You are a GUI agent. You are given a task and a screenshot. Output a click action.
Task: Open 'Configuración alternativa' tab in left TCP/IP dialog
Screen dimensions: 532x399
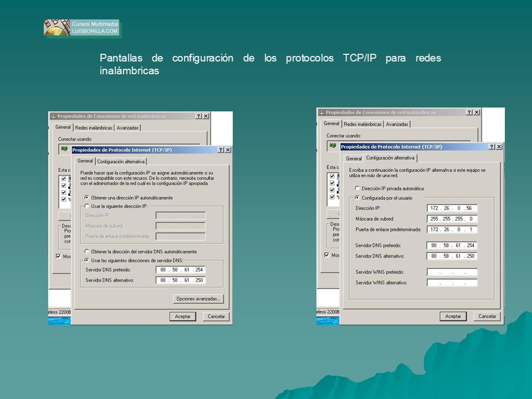point(121,161)
